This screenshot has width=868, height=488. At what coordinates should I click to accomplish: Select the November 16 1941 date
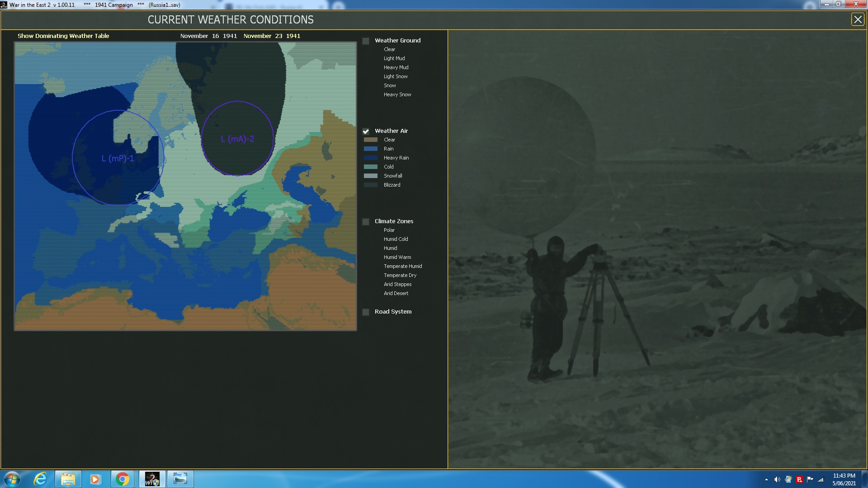tap(208, 36)
